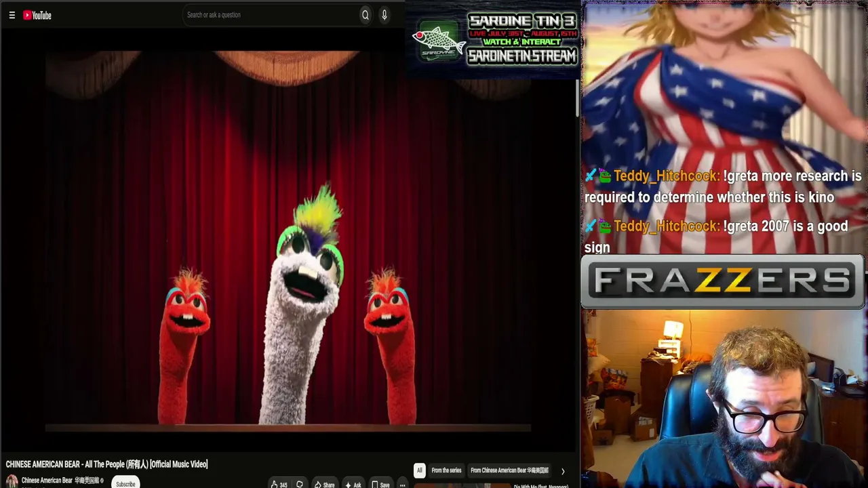This screenshot has height=488, width=868.
Task: Click the 'Search or ask a question' field
Action: point(271,15)
